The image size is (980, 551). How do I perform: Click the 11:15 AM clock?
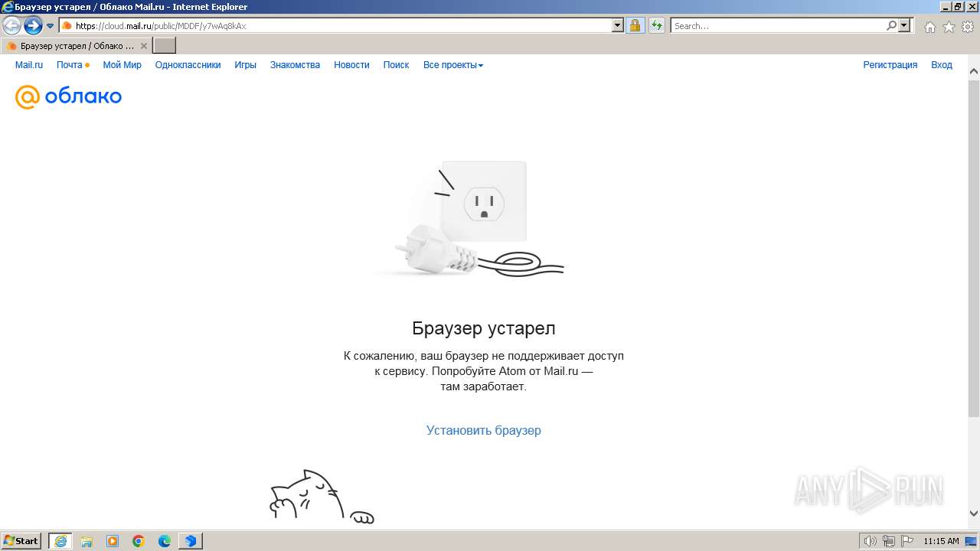coord(941,541)
